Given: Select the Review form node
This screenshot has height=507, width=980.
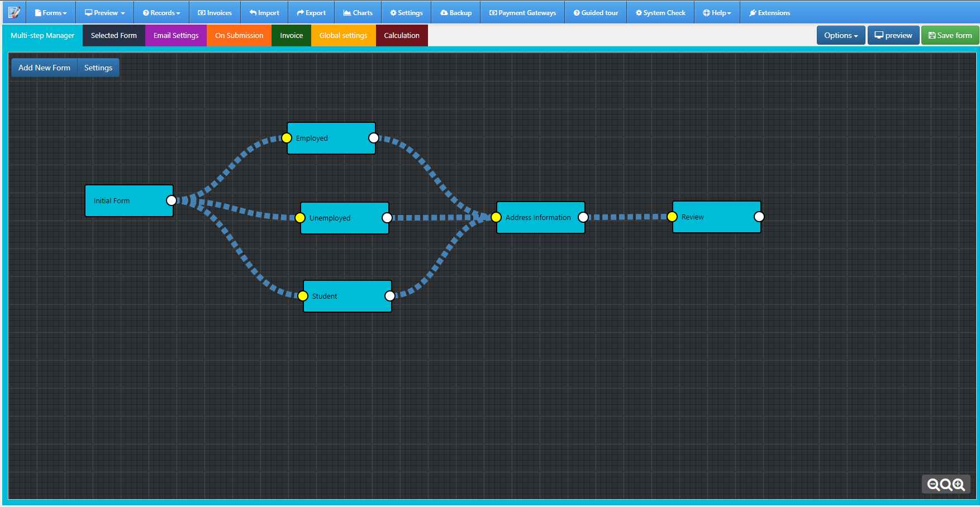Looking at the screenshot, I should coord(717,217).
